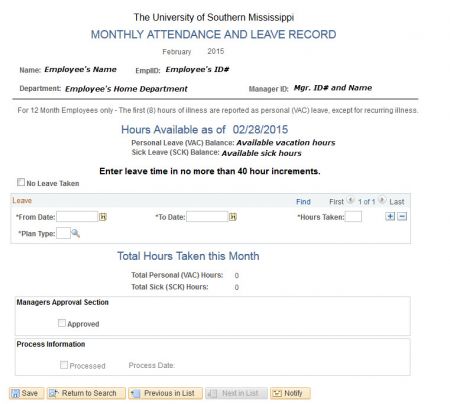The width and height of the screenshot is (450, 404).
Task: Click the 'Mgr. ID# and Name' text
Action: click(333, 88)
